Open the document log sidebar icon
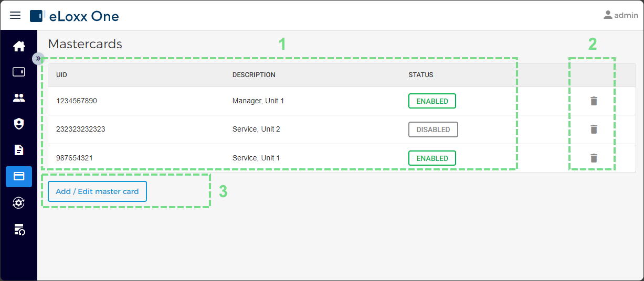The image size is (644, 281). [x=19, y=150]
